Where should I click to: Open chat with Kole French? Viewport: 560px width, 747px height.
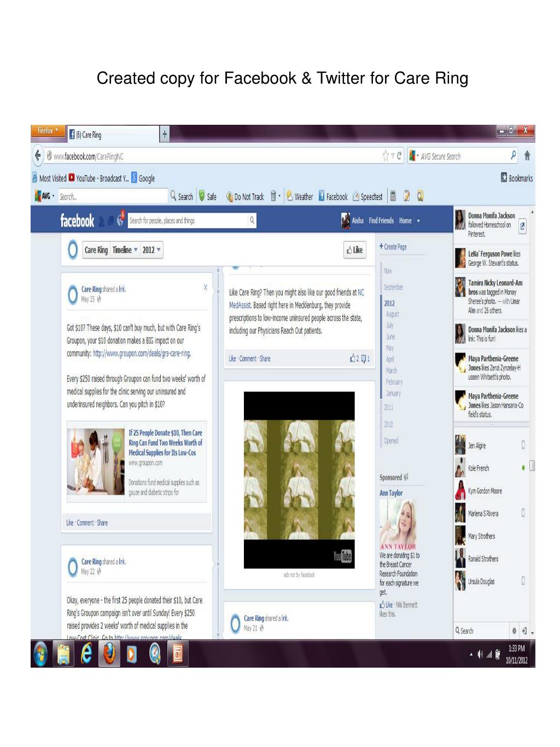point(491,468)
